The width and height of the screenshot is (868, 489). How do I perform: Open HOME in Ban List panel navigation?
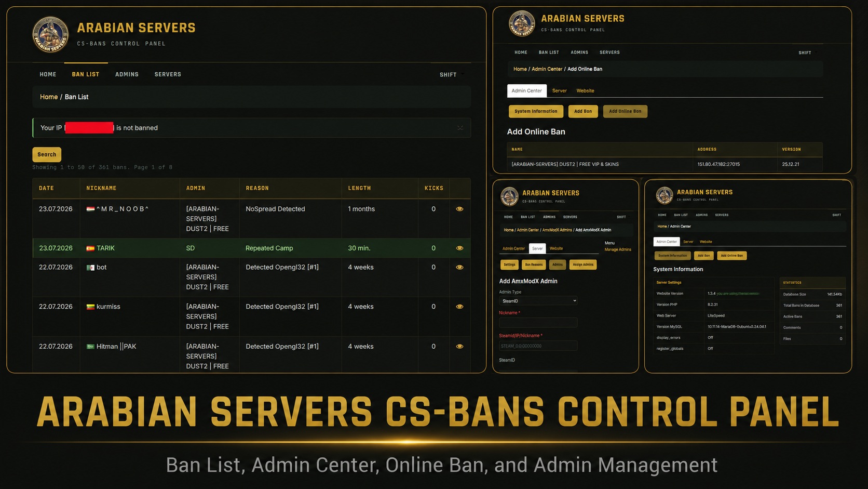[48, 74]
